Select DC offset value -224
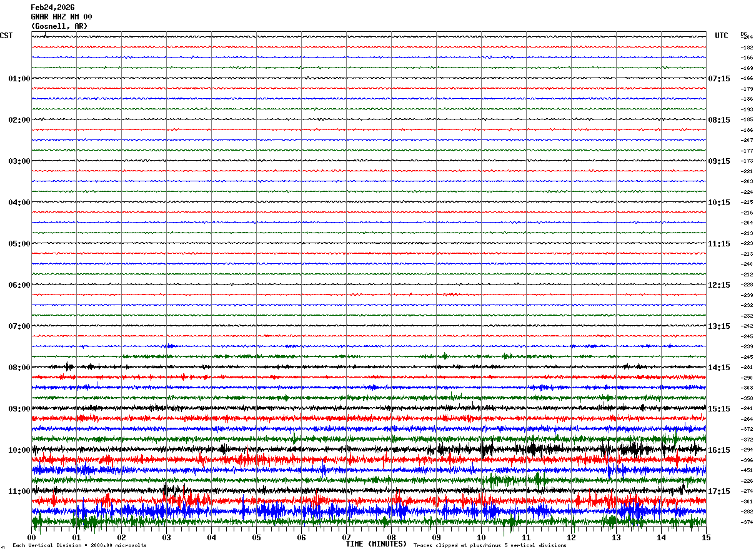This screenshot has width=756, height=554. coord(747,192)
